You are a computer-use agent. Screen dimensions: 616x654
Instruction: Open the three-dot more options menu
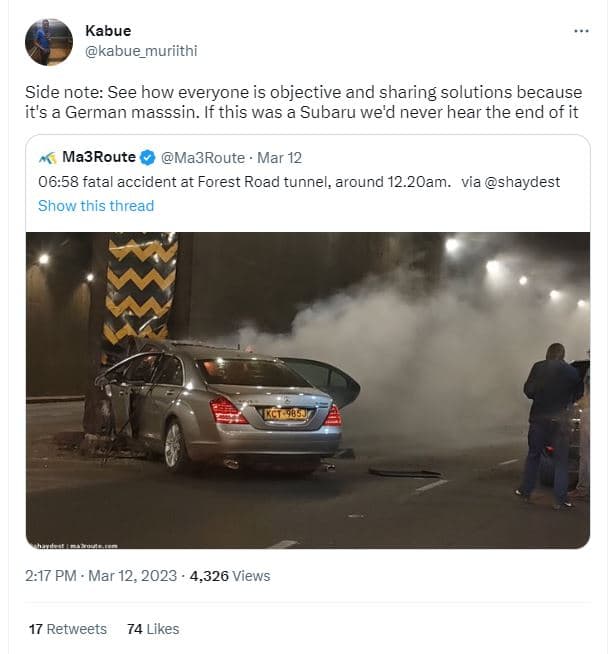(581, 31)
